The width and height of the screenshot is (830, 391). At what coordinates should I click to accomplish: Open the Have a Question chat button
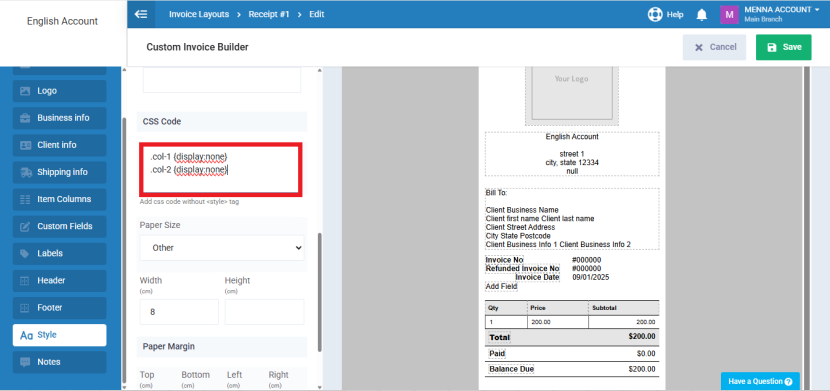[760, 381]
